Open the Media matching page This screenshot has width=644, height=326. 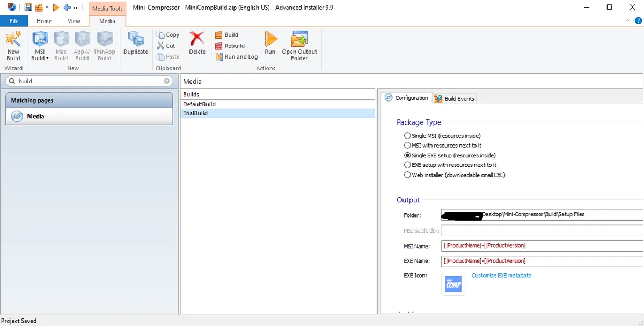coord(89,116)
